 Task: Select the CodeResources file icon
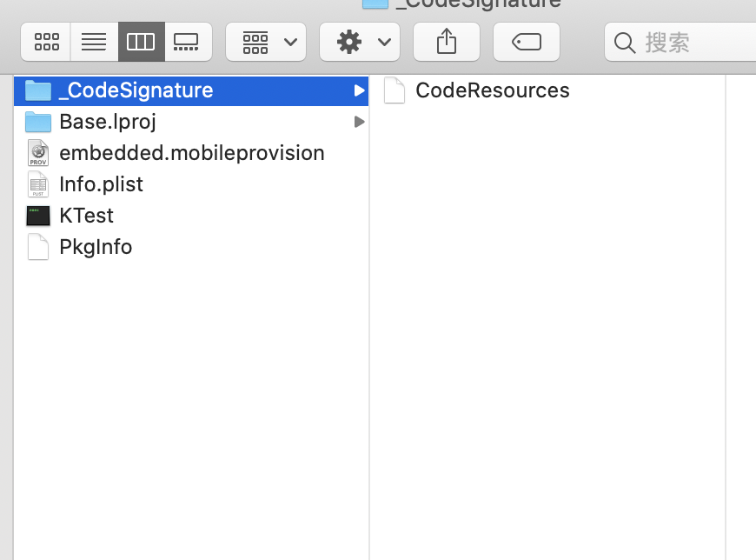tap(395, 90)
